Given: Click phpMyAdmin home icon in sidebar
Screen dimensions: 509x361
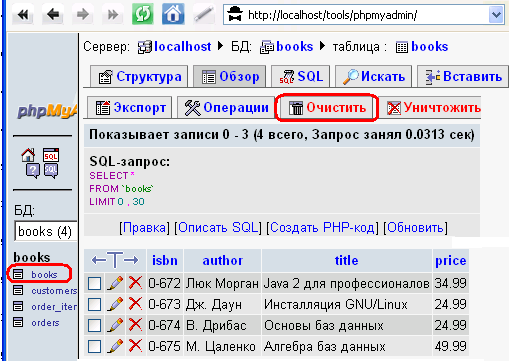Looking at the screenshot, I should click(28, 155).
